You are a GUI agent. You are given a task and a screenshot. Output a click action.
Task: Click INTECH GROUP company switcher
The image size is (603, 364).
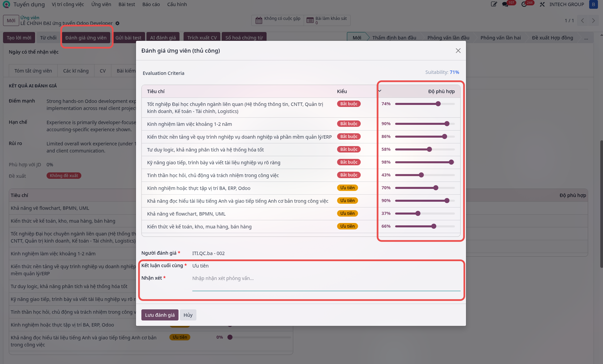(x=567, y=4)
